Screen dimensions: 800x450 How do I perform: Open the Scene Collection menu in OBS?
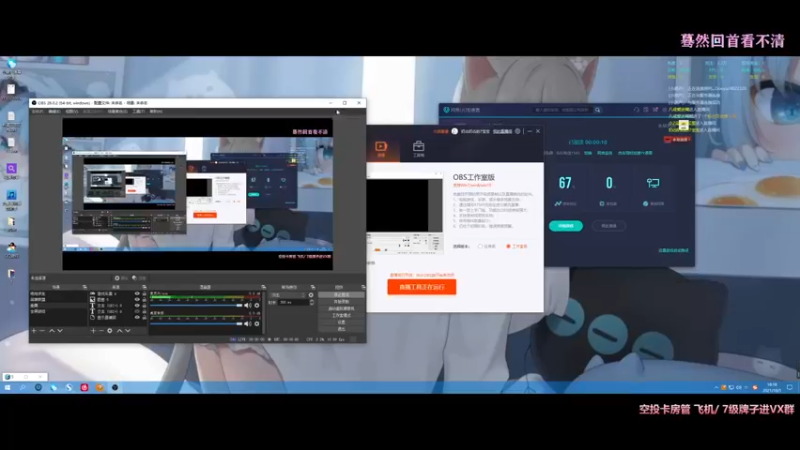[117, 111]
